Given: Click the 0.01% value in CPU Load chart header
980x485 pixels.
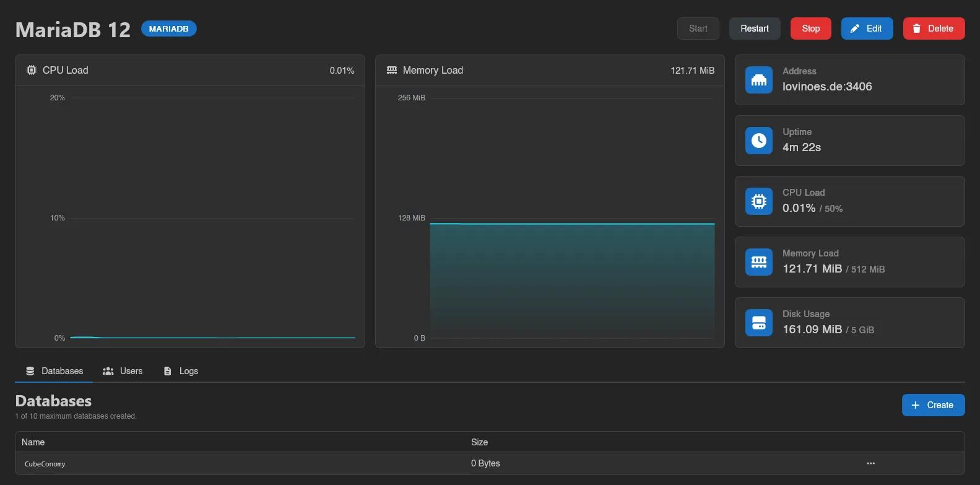Looking at the screenshot, I should click(x=342, y=71).
